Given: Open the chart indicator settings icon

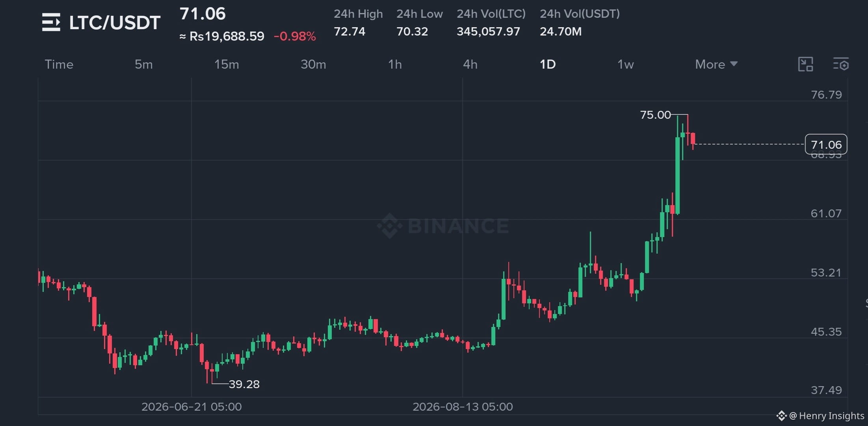Looking at the screenshot, I should [841, 64].
